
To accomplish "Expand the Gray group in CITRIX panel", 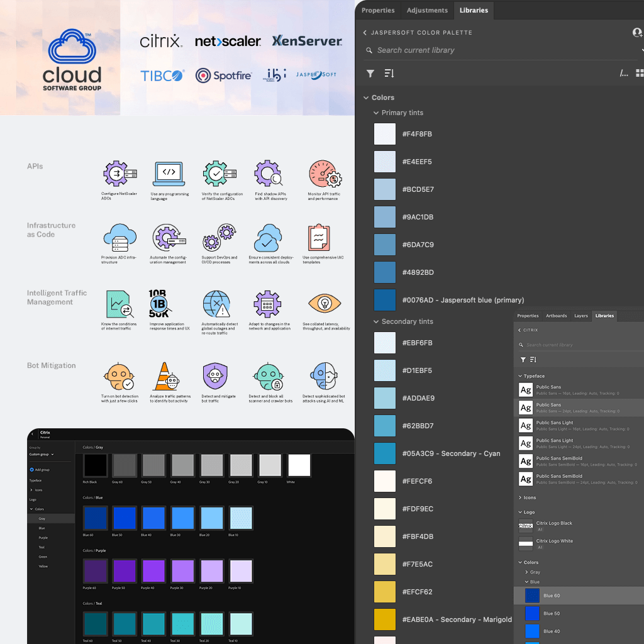I will point(526,572).
